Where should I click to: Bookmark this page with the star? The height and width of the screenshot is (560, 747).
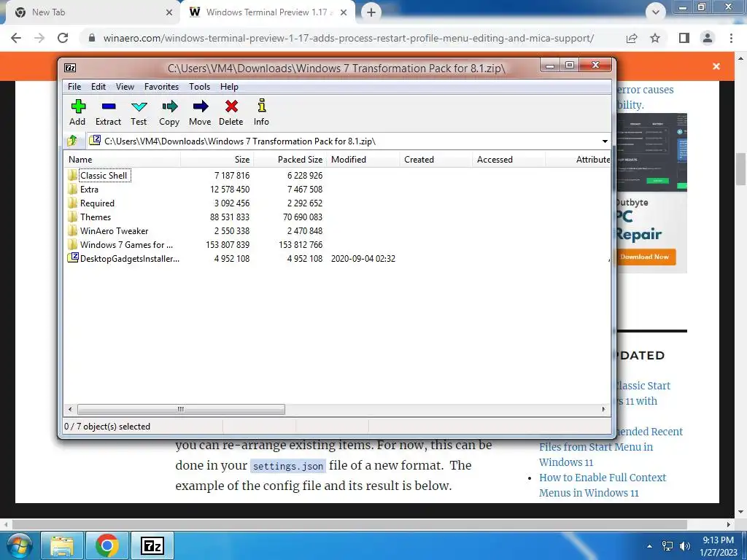[655, 38]
